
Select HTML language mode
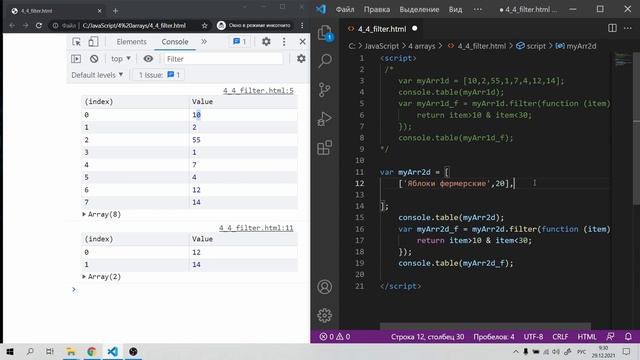(587, 336)
